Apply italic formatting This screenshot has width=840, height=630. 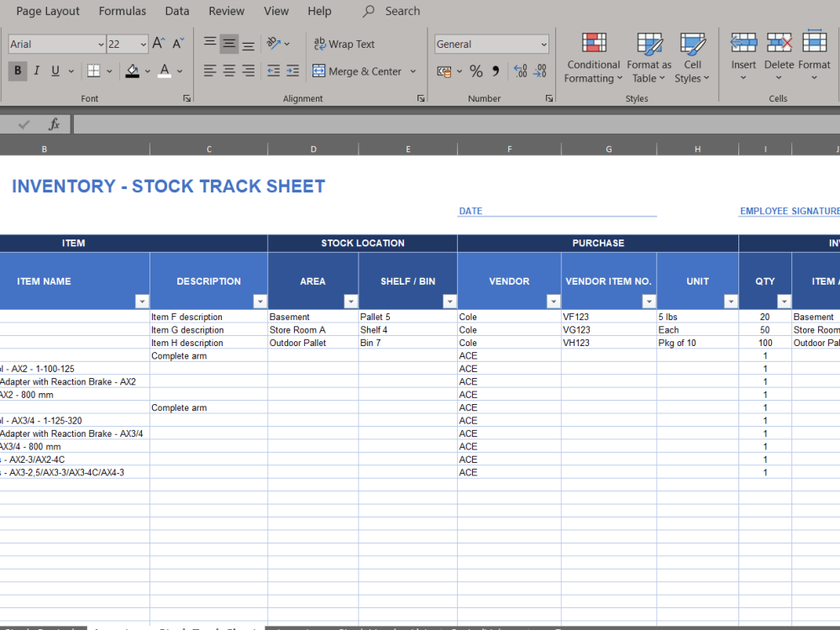click(36, 71)
